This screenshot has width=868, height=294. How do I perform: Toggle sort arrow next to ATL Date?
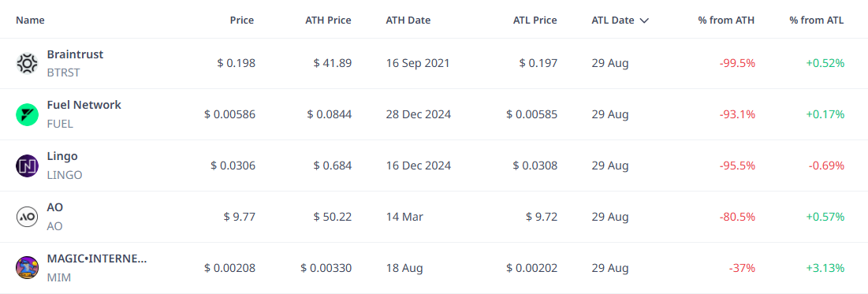[x=644, y=20]
